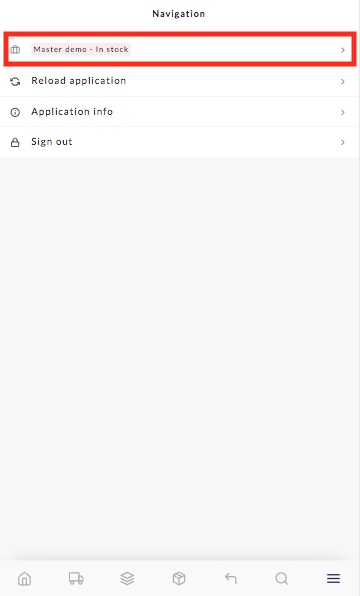The image size is (360, 596).
Task: Click the circular arrows reload icon
Action: 15,81
